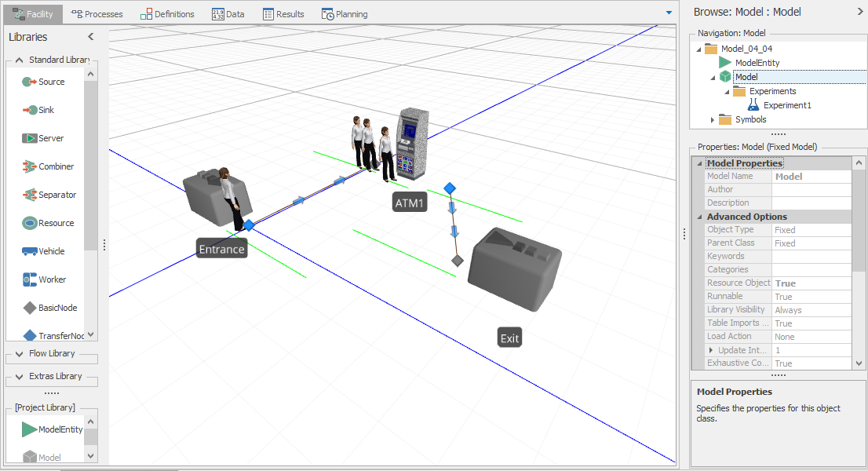
Task: Collapse the Libraries panel
Action: (91, 37)
